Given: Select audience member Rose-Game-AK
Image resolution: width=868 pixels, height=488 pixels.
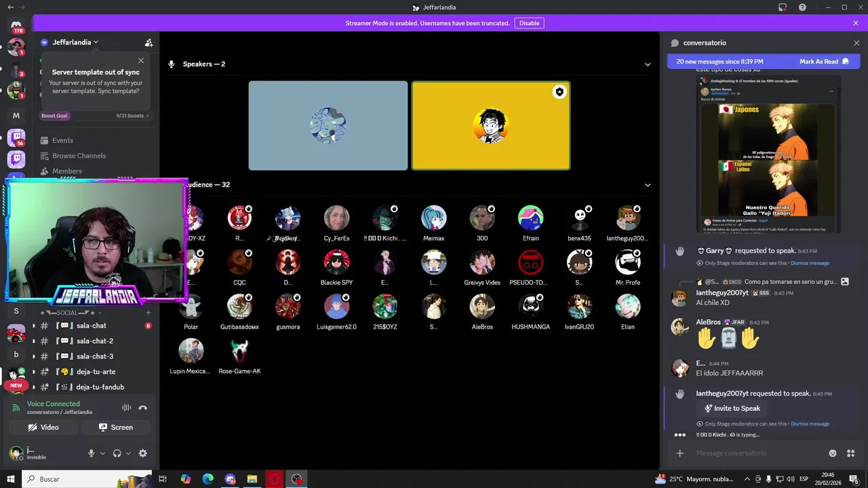Looking at the screenshot, I should (x=239, y=357).
